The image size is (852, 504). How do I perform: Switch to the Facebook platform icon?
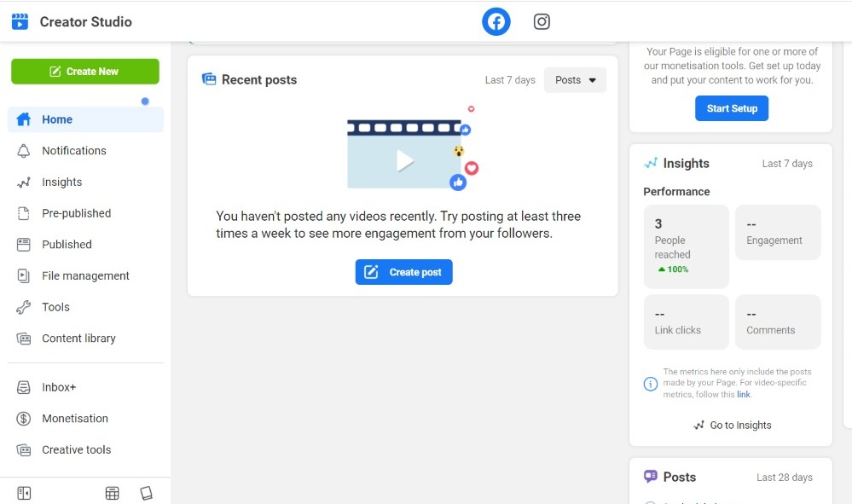(496, 21)
